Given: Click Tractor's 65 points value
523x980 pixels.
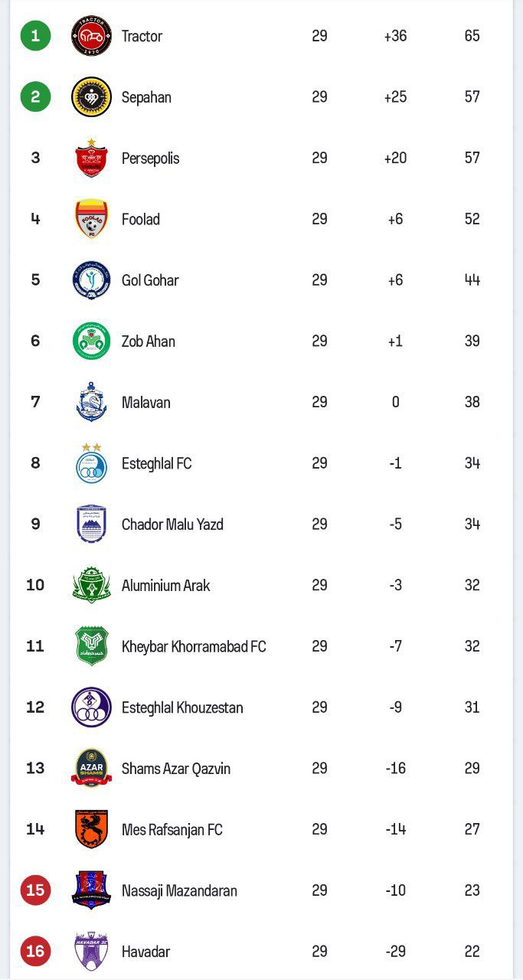Looking at the screenshot, I should pos(472,36).
